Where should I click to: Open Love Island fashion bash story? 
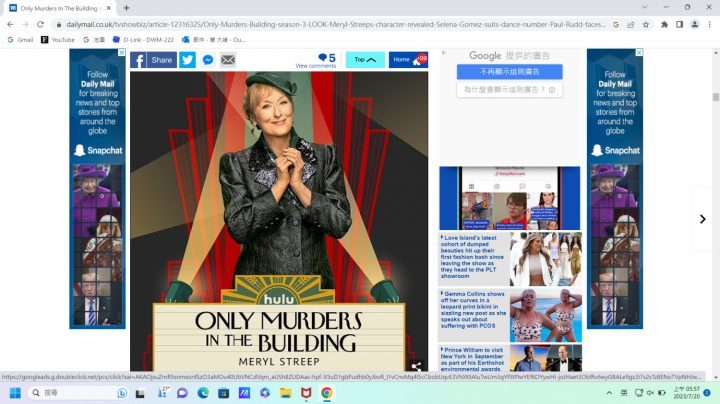(472, 257)
